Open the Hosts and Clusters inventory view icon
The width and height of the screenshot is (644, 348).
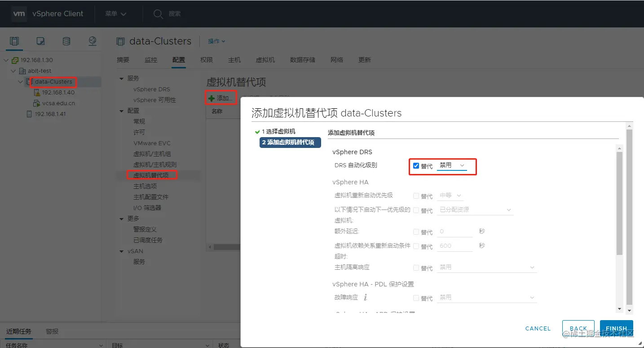click(15, 41)
